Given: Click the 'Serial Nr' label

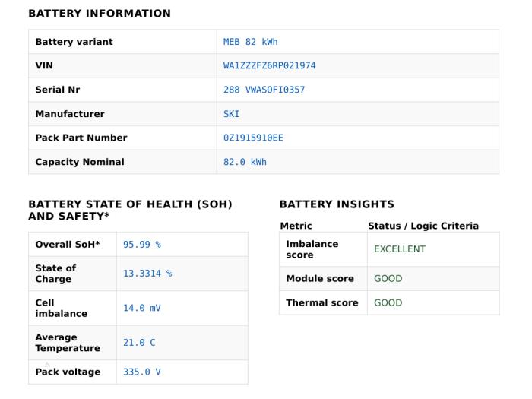Looking at the screenshot, I should pyautogui.click(x=57, y=90).
